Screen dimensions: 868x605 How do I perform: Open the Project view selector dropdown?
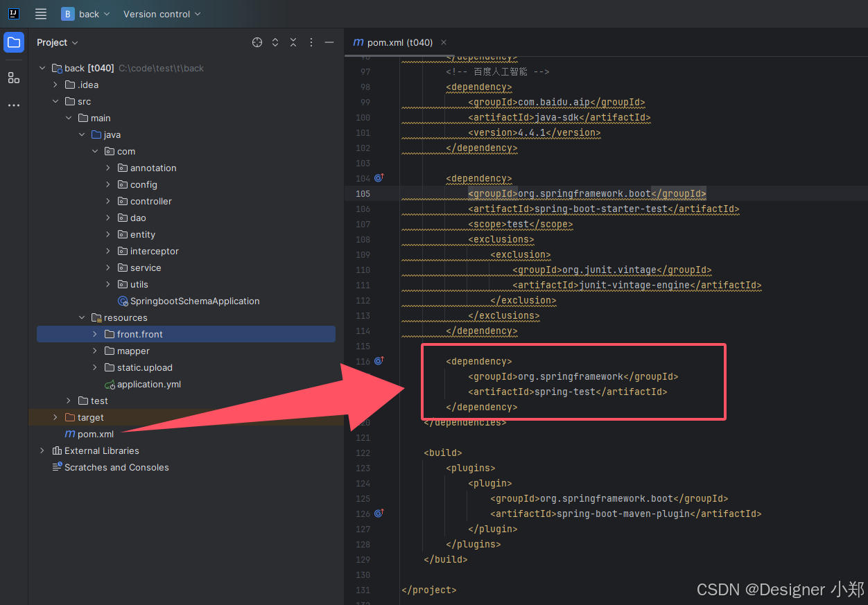coord(58,42)
